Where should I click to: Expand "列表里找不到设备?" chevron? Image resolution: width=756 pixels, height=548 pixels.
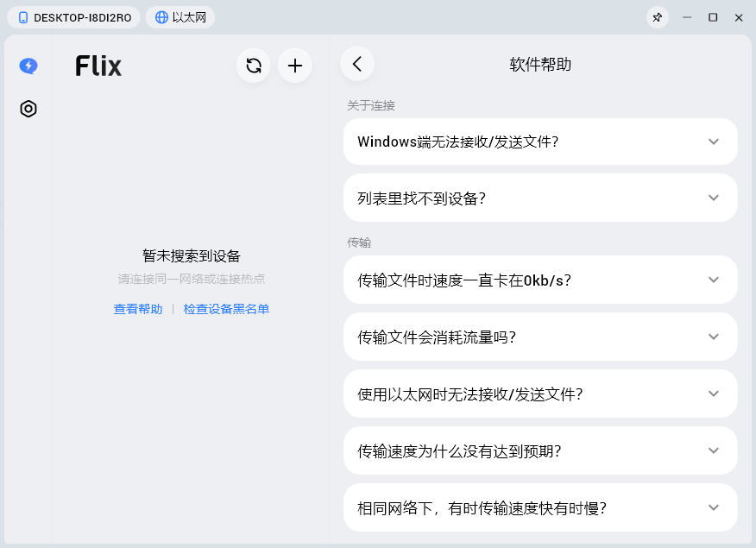714,198
